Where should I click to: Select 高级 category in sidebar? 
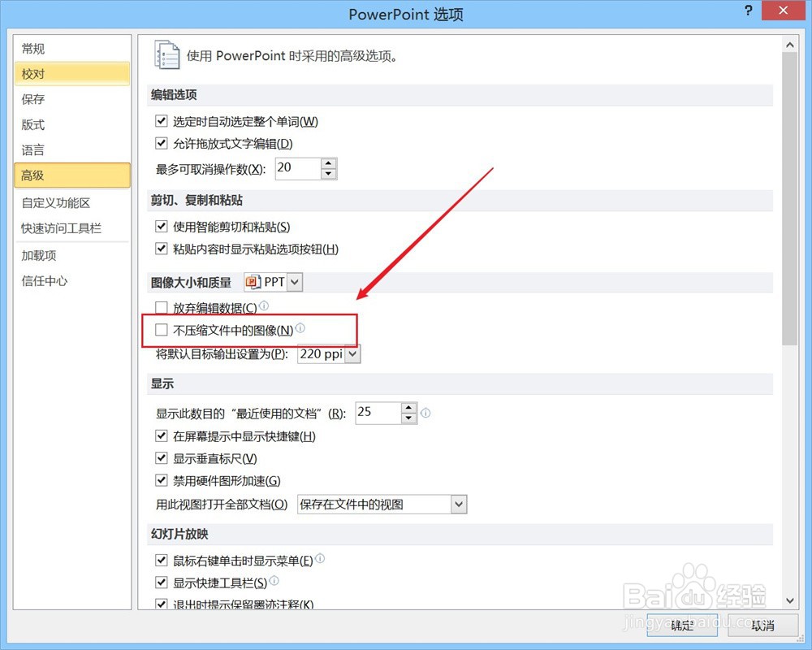coord(72,175)
